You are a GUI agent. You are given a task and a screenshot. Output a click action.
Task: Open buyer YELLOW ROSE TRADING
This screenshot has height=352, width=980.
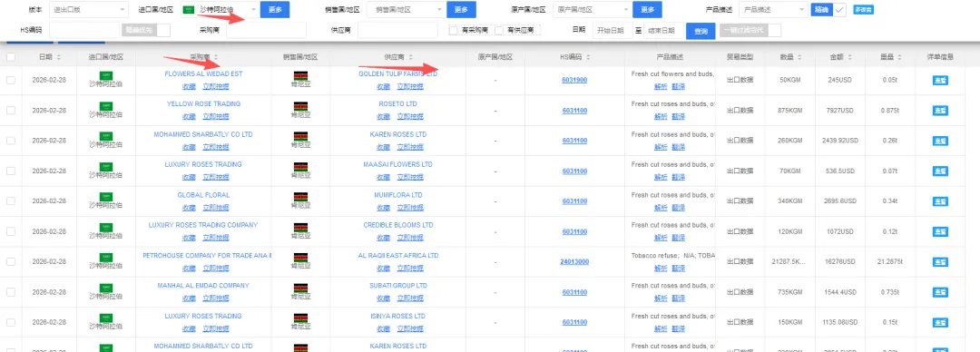[x=204, y=103]
